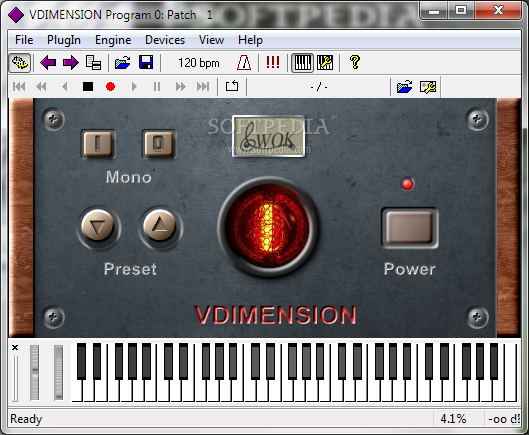
Task: Click the Ready status text
Action: pyautogui.click(x=26, y=419)
